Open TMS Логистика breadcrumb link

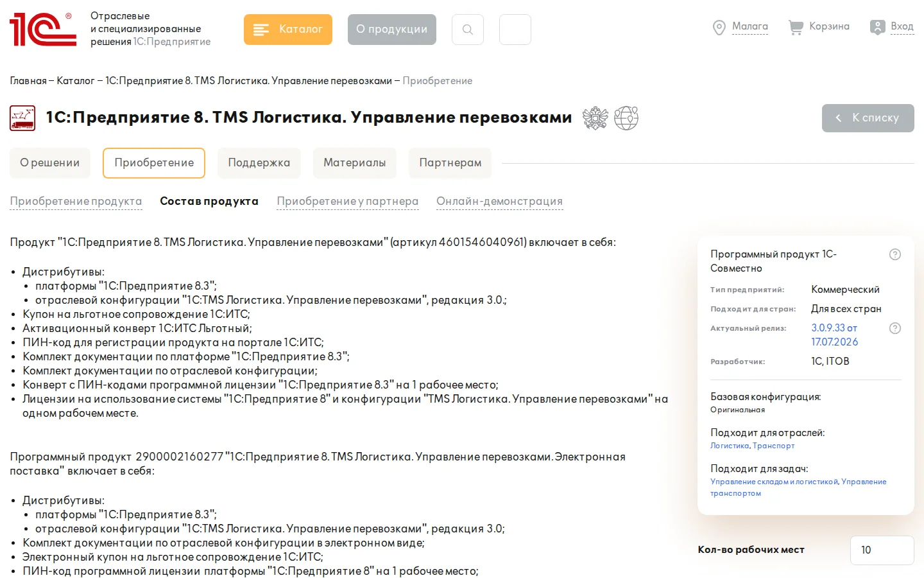248,81
